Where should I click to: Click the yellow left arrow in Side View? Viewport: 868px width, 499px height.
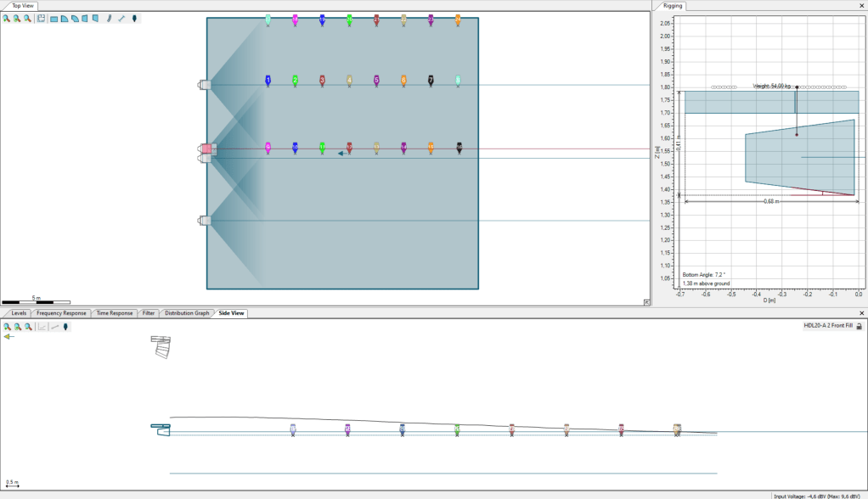[x=8, y=337]
